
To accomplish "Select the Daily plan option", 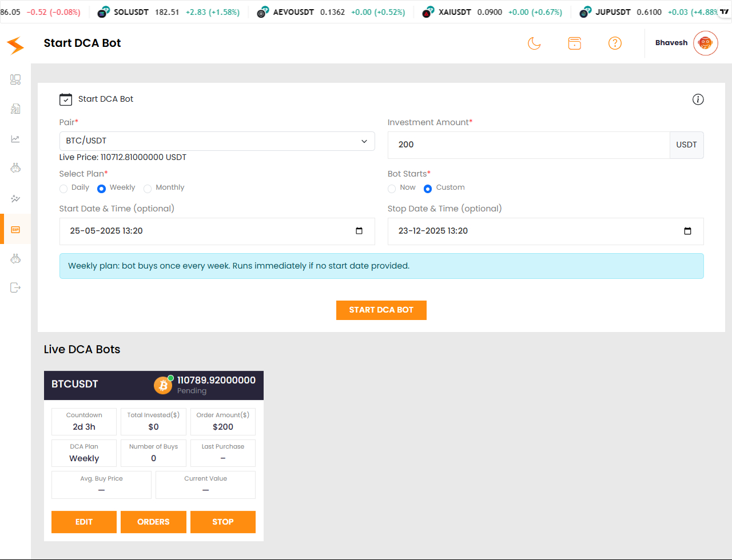I will coord(63,189).
